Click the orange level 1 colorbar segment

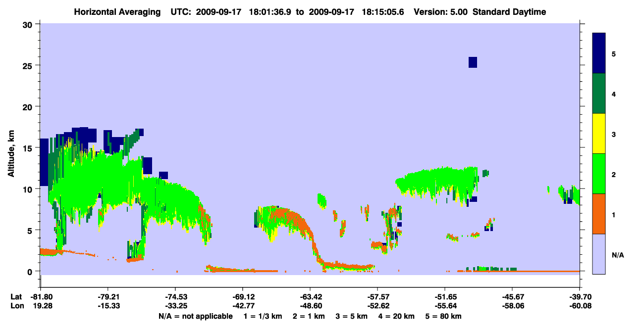[599, 214]
